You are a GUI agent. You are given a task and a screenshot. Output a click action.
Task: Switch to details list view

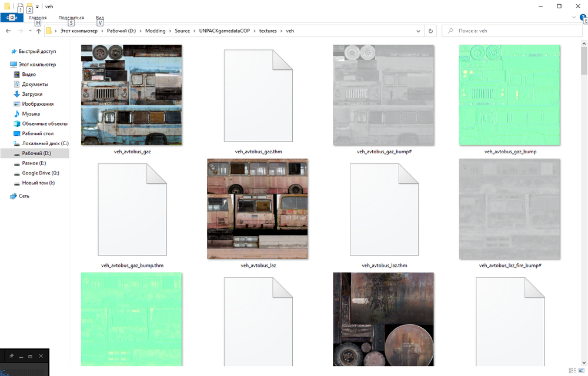572,370
